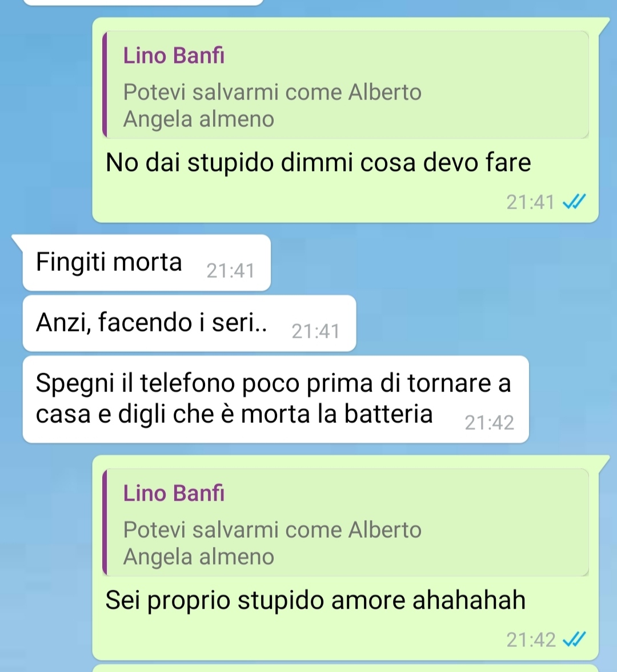Tap the 21:41 timestamp next to 'Fingiti morta'
Viewport: 617px width, 672px height.
(231, 271)
